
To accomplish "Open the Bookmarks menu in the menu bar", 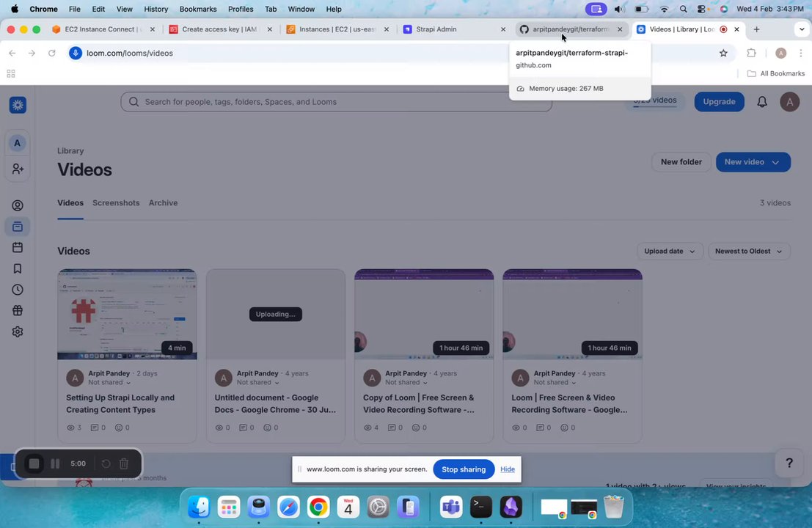I will 198,9.
